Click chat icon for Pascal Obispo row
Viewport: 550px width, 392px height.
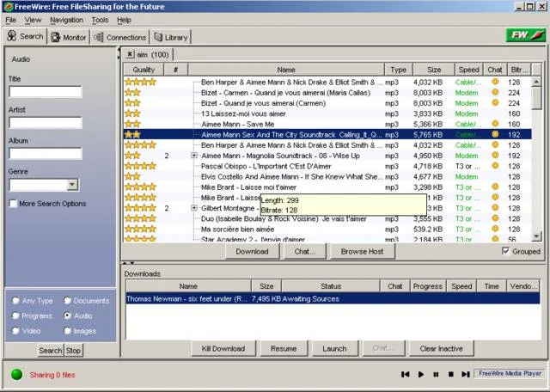(495, 166)
